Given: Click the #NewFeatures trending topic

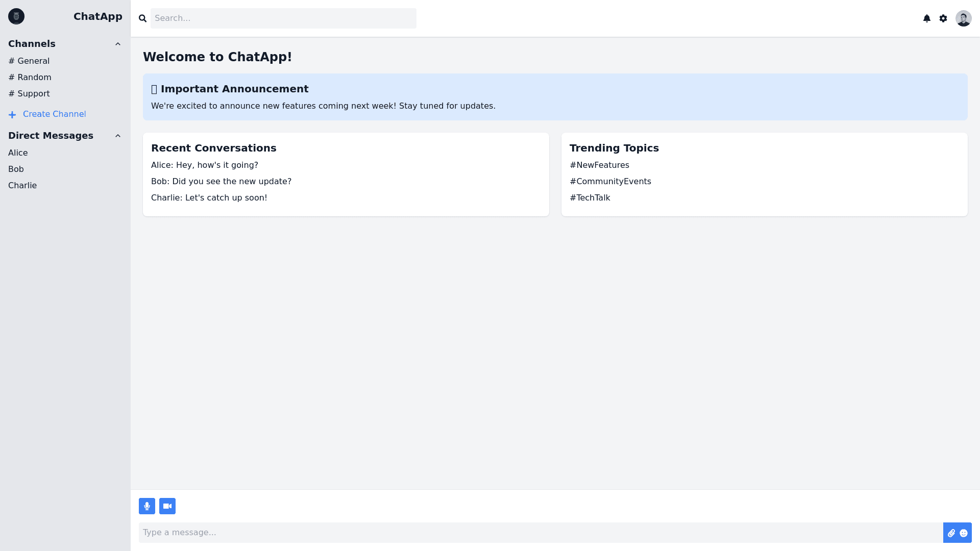Looking at the screenshot, I should tap(599, 165).
